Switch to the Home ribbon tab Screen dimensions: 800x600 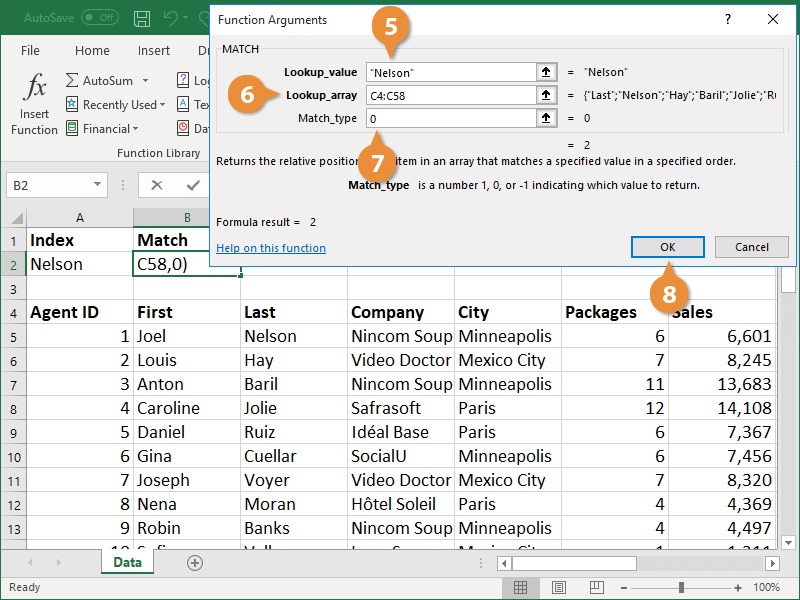click(x=92, y=50)
